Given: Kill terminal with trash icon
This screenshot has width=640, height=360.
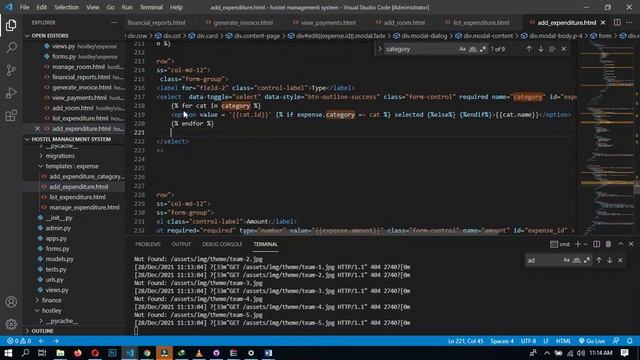Looking at the screenshot, I should pyautogui.click(x=608, y=244).
